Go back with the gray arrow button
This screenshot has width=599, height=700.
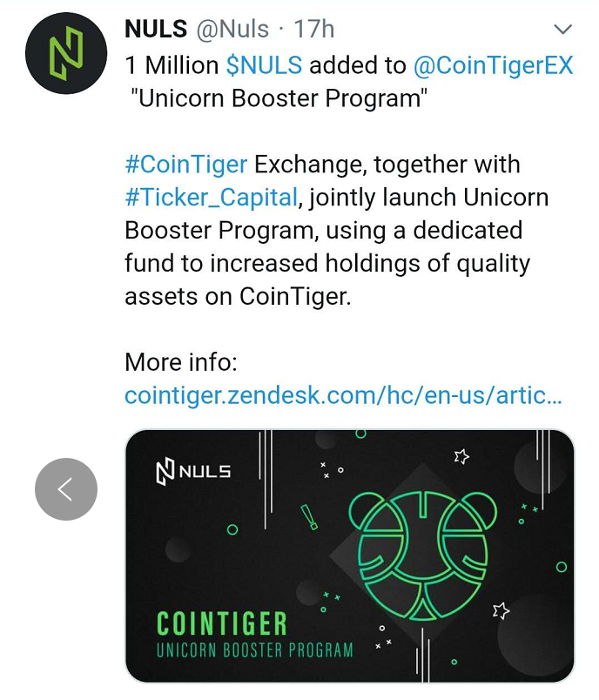point(66,489)
